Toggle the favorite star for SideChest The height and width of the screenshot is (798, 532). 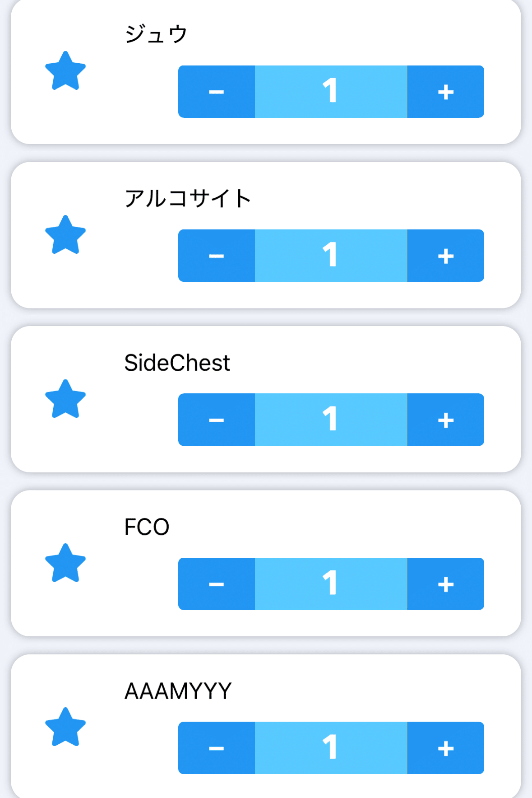coord(65,399)
